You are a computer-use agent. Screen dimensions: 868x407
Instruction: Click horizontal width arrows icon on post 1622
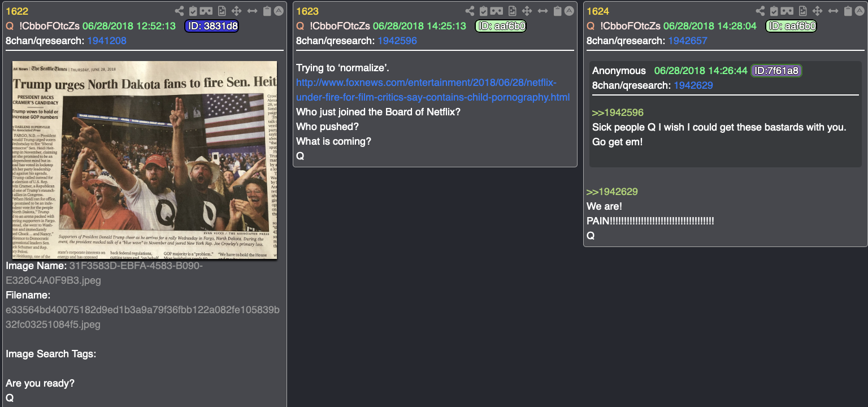click(252, 11)
